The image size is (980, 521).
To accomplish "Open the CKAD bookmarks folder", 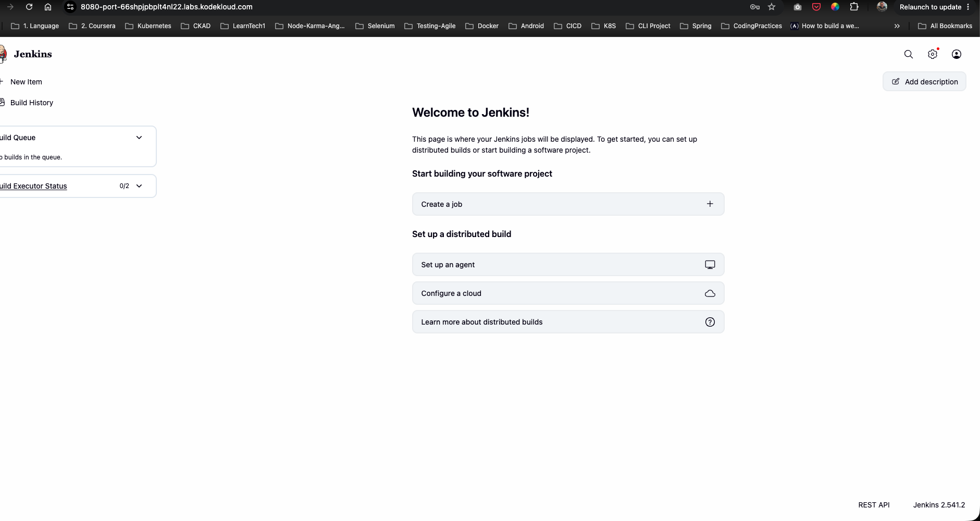I will (196, 26).
